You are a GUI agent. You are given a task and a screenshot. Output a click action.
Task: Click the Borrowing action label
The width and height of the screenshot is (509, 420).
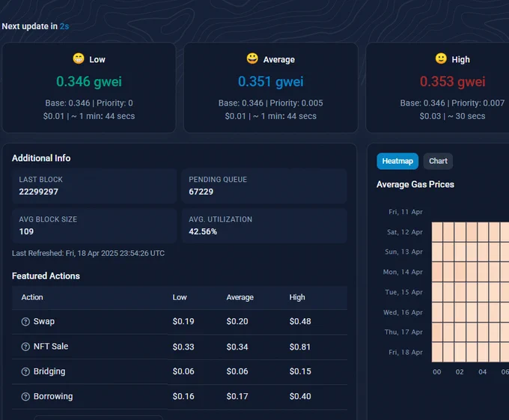[x=53, y=396]
